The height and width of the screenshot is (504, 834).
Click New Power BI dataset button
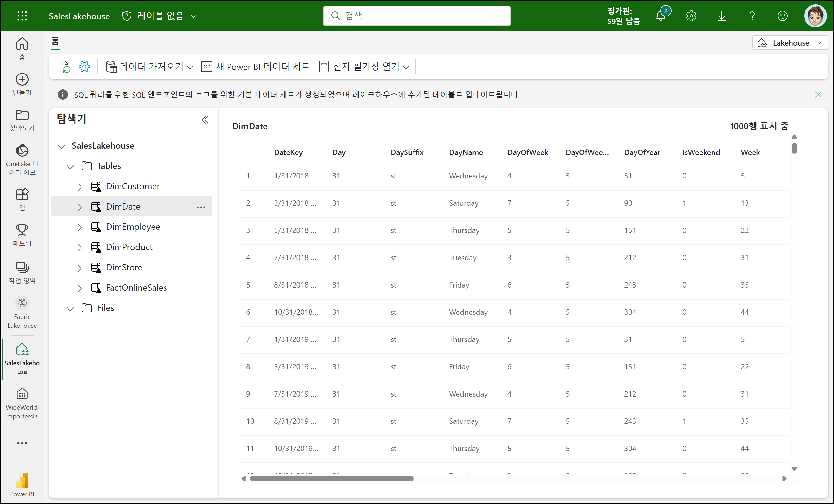(x=256, y=67)
